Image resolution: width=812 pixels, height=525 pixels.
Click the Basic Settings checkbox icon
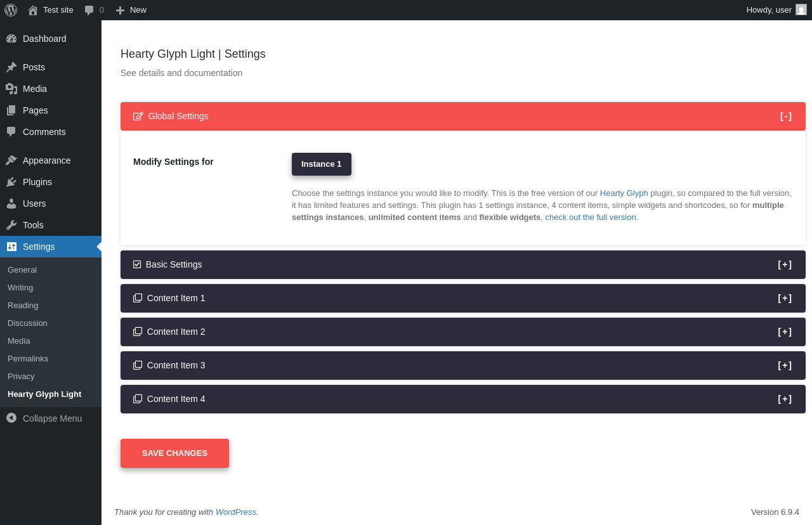(137, 264)
